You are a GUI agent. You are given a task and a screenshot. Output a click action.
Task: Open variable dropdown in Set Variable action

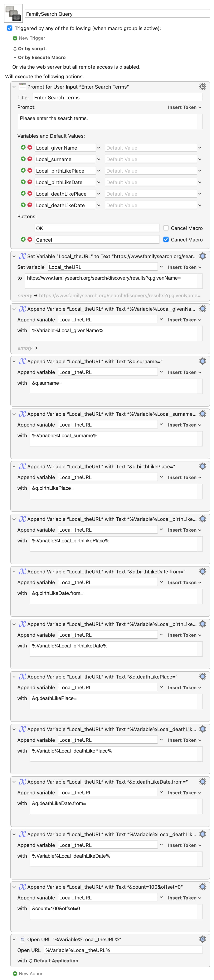coord(161,267)
